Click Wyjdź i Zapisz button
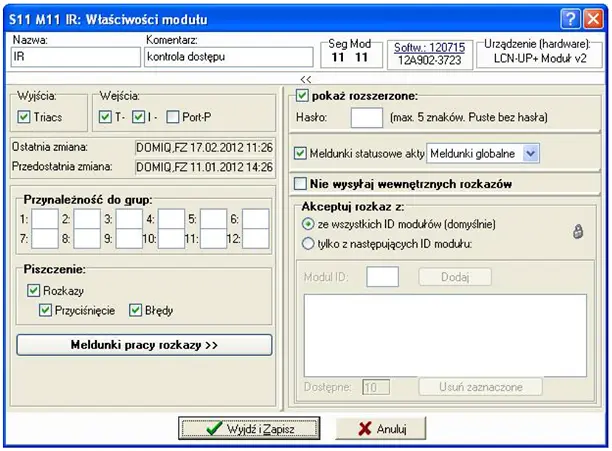612x451 pixels. [246, 428]
